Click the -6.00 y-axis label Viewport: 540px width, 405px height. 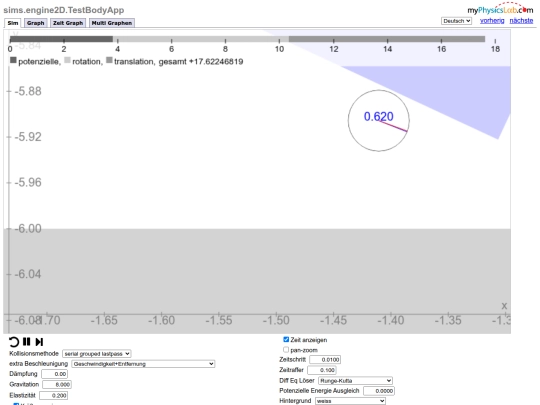28,228
